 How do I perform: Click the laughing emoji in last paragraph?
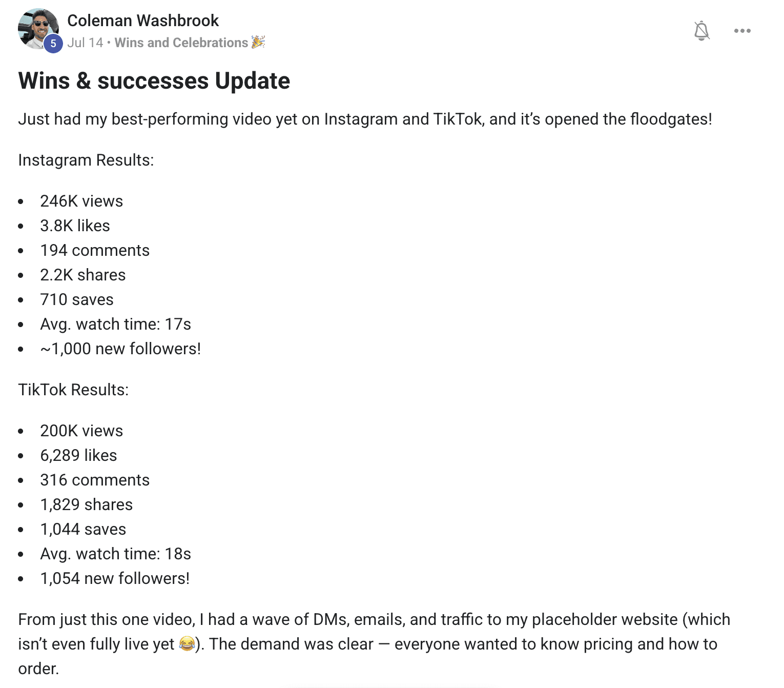(187, 643)
